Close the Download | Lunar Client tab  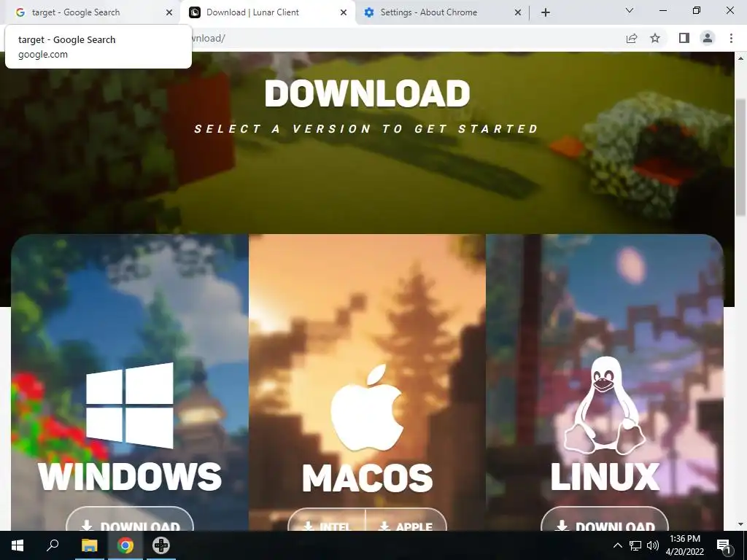coord(344,13)
